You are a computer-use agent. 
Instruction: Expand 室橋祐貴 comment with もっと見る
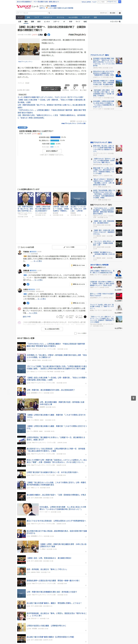click(39, 280)
